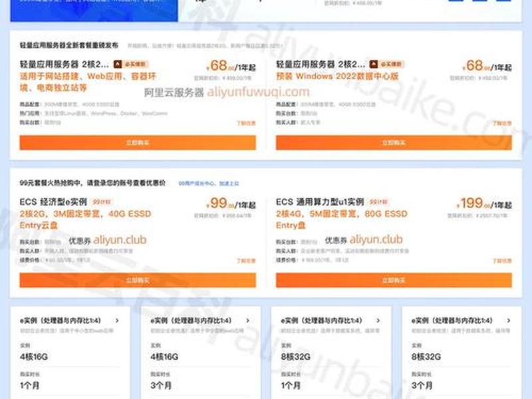This screenshot has width=532, height=399.
Task: Click 立即购买 under the Windows 2022 server card
Action: click(394, 142)
